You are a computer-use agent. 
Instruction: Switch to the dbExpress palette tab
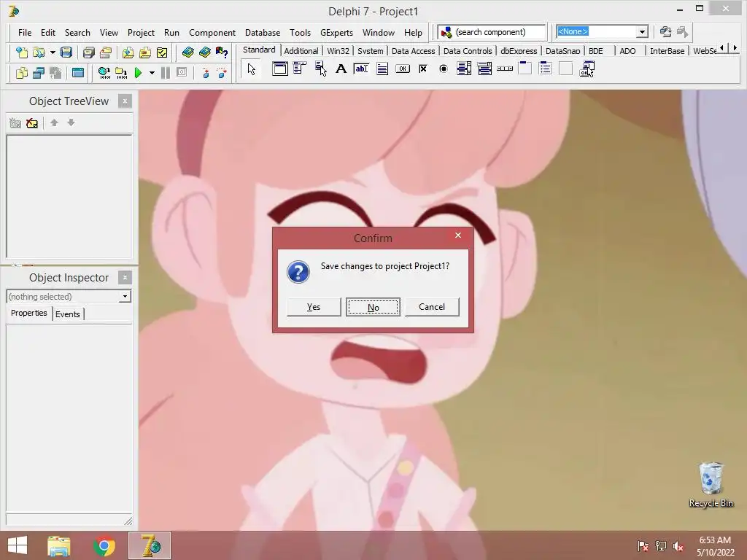click(519, 51)
